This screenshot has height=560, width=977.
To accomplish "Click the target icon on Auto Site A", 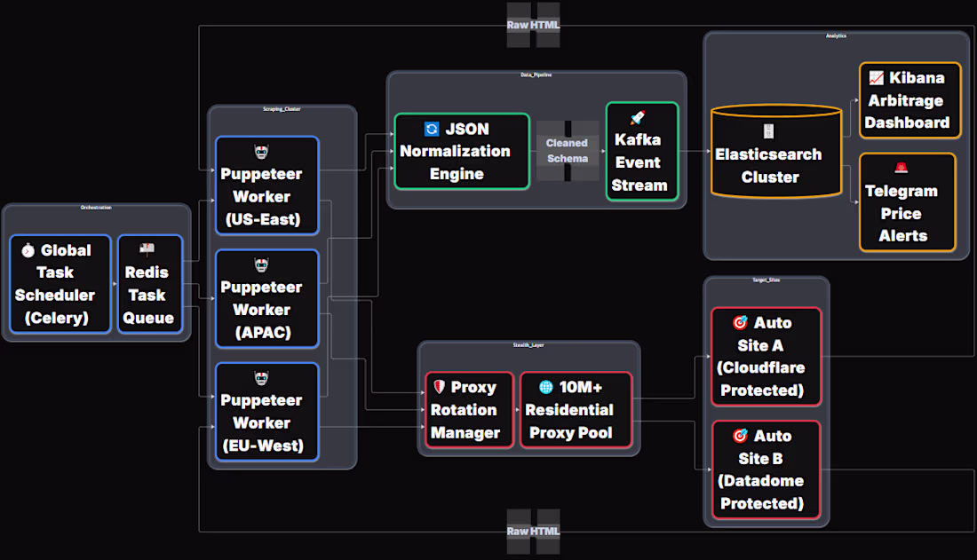I will [740, 323].
